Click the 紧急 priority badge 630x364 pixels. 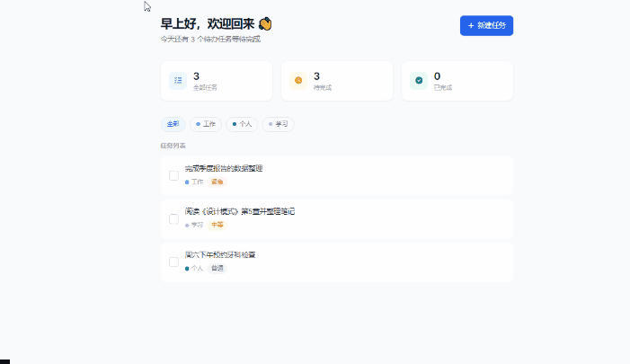(217, 182)
